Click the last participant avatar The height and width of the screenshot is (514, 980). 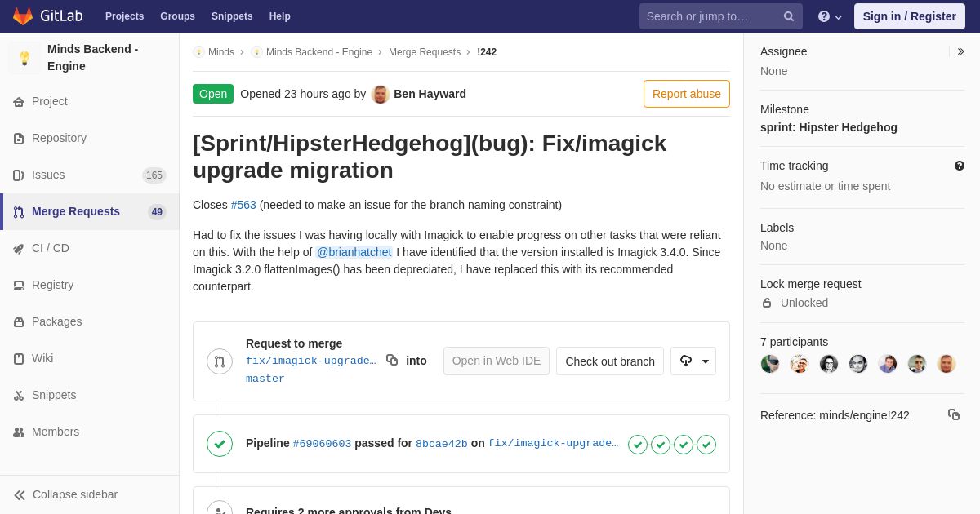(x=947, y=364)
